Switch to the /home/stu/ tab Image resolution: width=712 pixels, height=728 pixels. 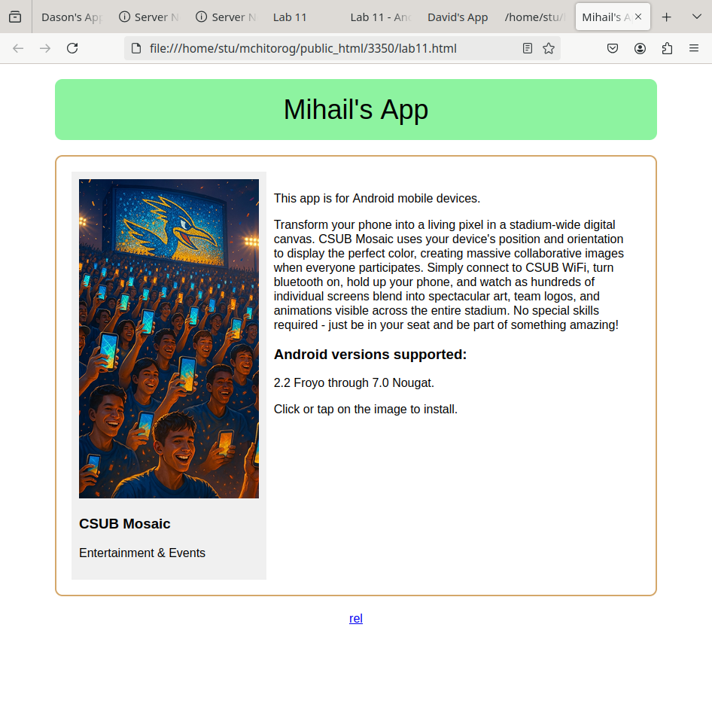point(534,17)
